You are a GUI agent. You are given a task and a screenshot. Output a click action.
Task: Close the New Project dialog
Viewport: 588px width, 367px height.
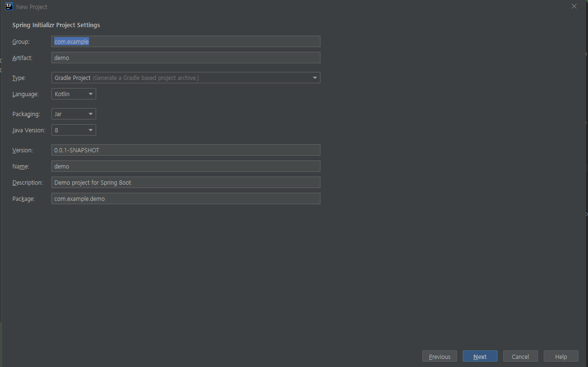574,6
